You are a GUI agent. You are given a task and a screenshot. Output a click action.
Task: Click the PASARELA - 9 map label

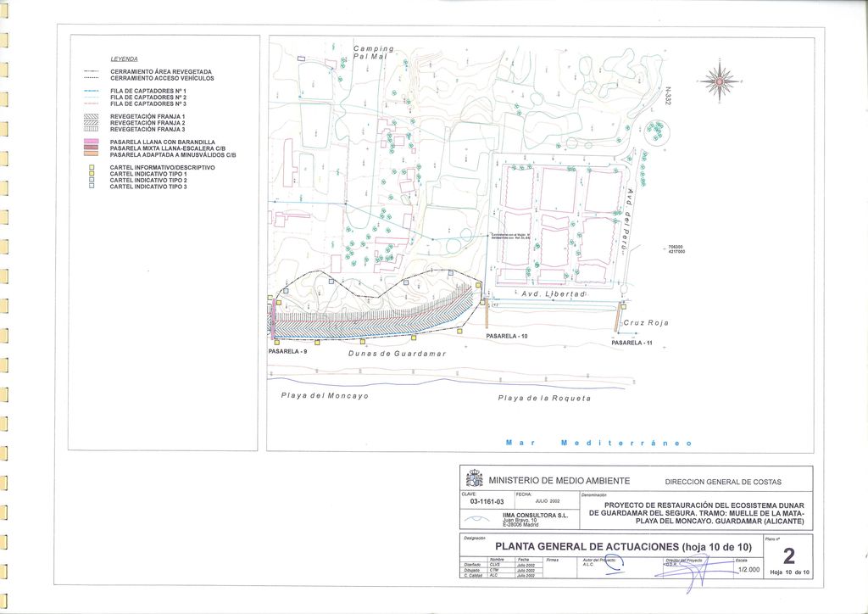(287, 351)
